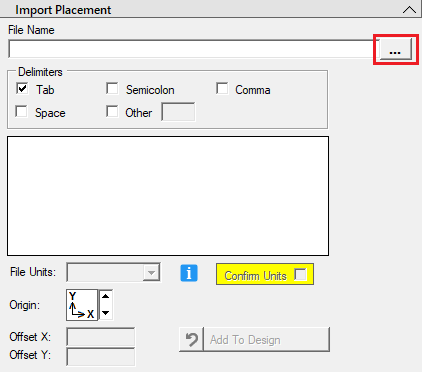
Task: Collapse the Import Placement panel
Action: (x=409, y=10)
